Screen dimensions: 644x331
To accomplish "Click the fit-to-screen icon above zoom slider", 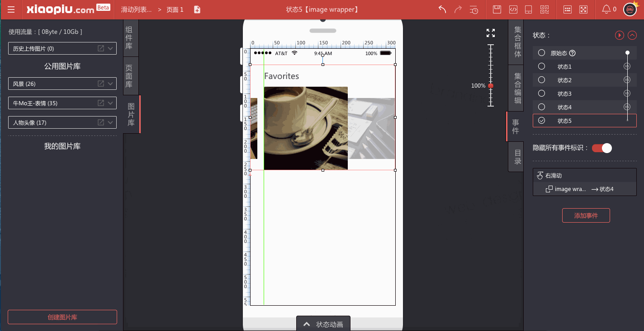I will coord(491,33).
